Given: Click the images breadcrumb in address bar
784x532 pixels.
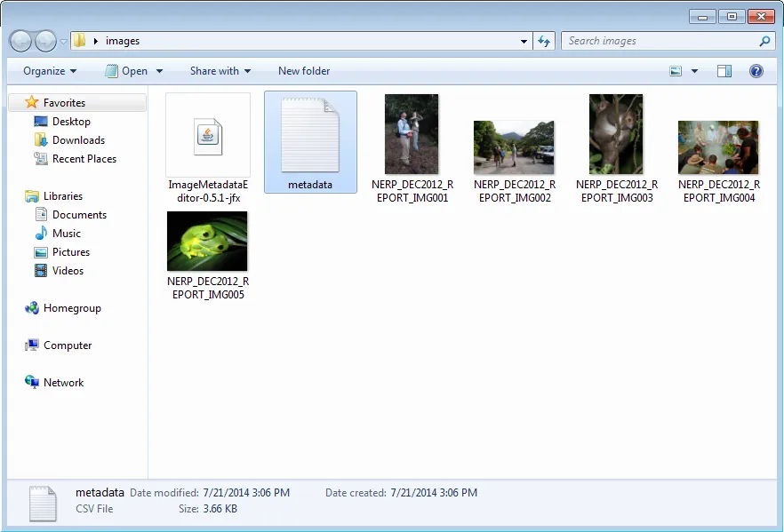Looking at the screenshot, I should click(x=123, y=41).
